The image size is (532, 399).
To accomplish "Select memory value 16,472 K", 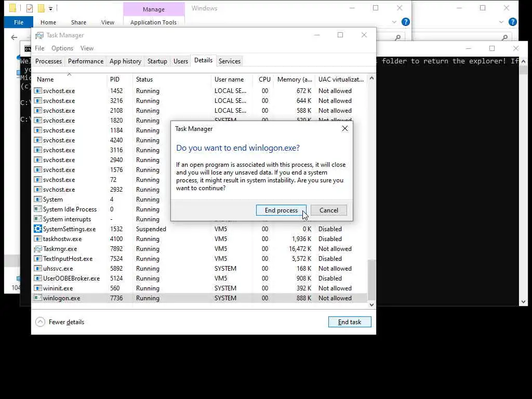I will [300, 249].
